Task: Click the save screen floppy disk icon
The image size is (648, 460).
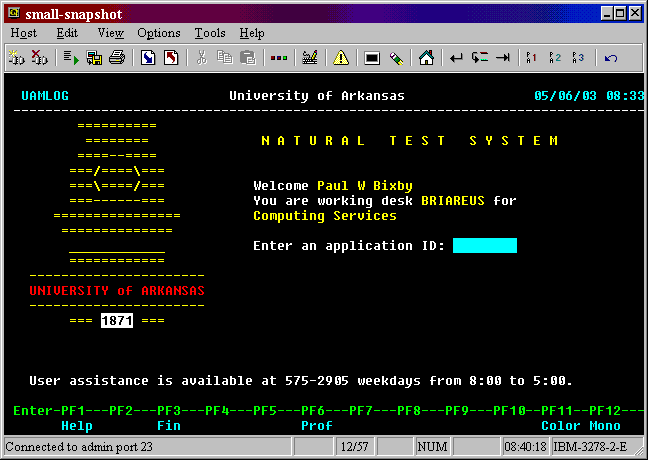Action: tap(94, 58)
